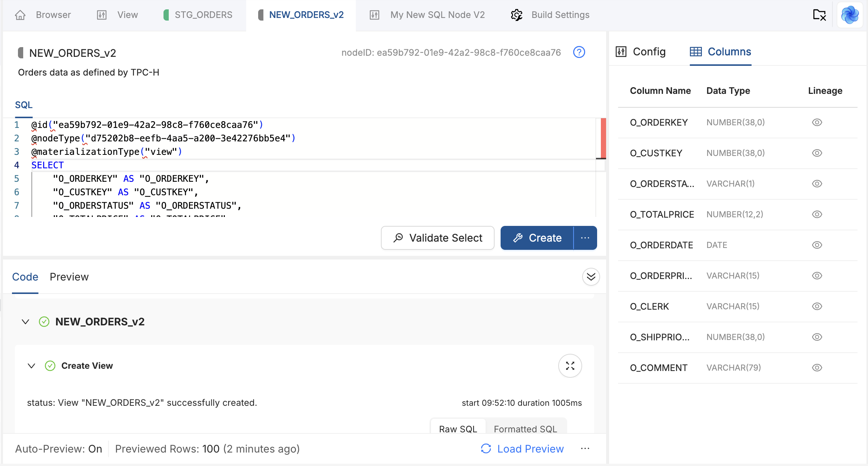Expand the Create View fullscreen icon
The height and width of the screenshot is (466, 868).
click(x=570, y=366)
